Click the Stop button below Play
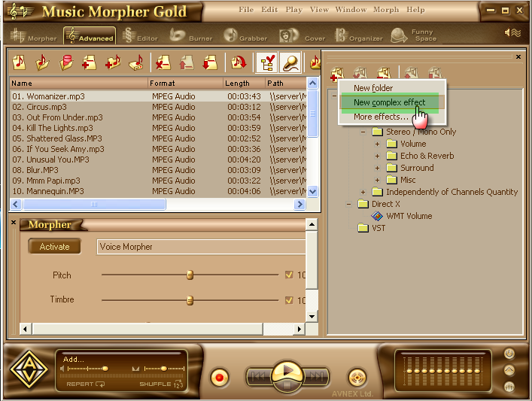Screen dimensions: 532x401 pos(287,385)
